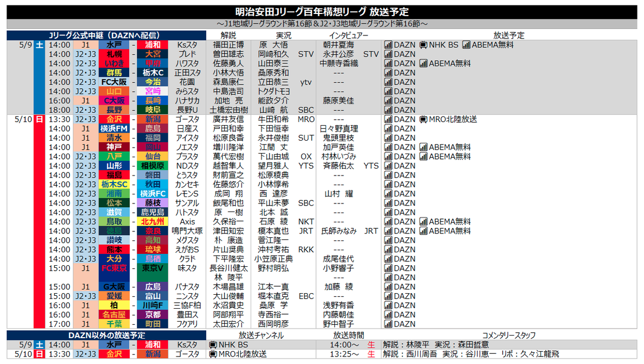Click the 川崎F team cell
The height and width of the screenshot is (364, 644).
click(x=152, y=305)
